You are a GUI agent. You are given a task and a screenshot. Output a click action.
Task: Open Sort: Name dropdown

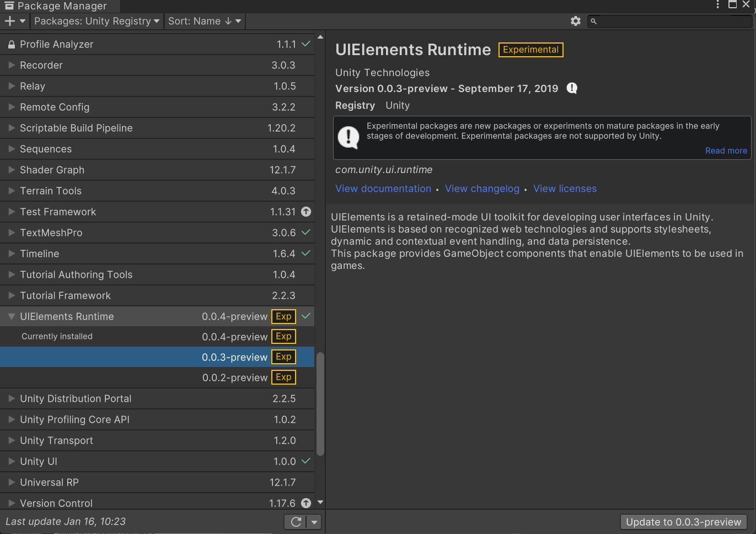[205, 21]
